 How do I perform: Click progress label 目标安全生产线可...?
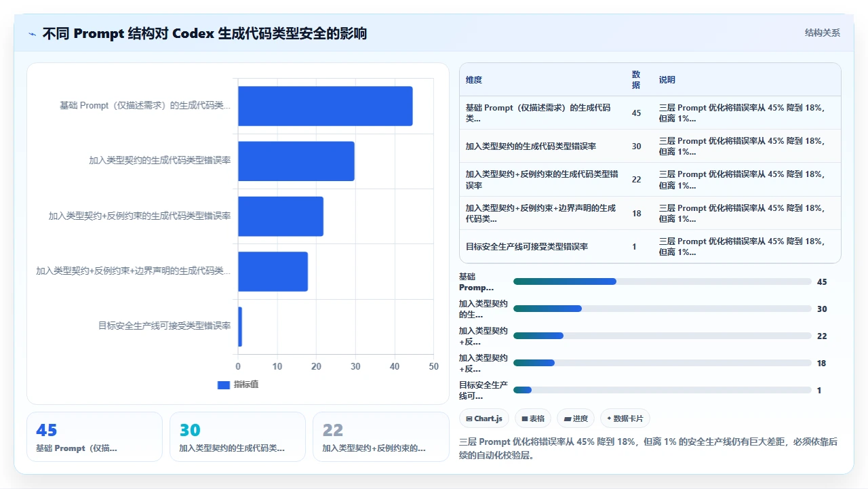point(484,391)
